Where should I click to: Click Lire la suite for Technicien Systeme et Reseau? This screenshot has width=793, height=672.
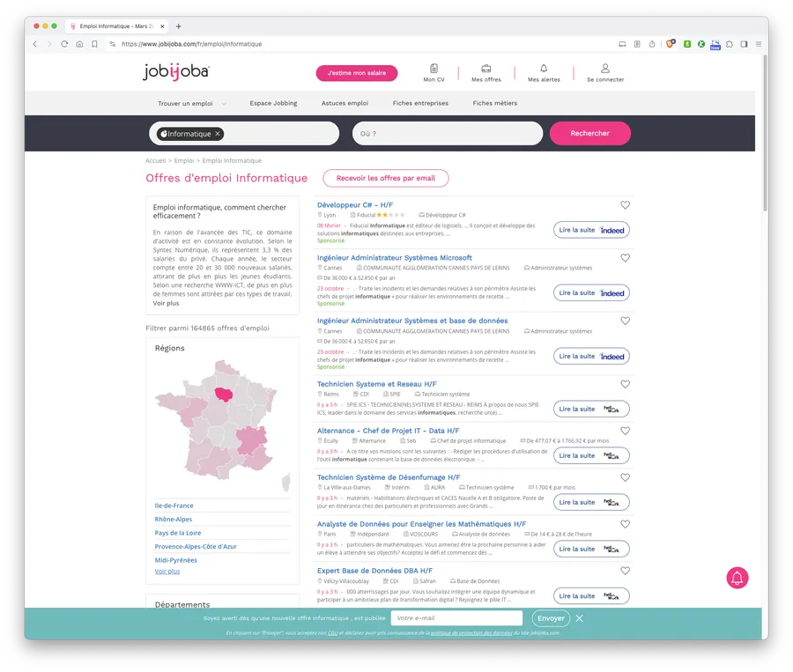click(x=591, y=409)
